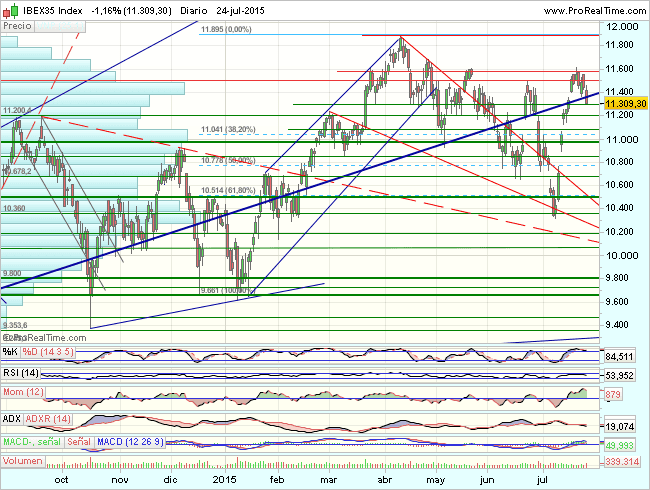650x490 pixels.
Task: Click the 11.200,4 level label
Action: pos(17,111)
